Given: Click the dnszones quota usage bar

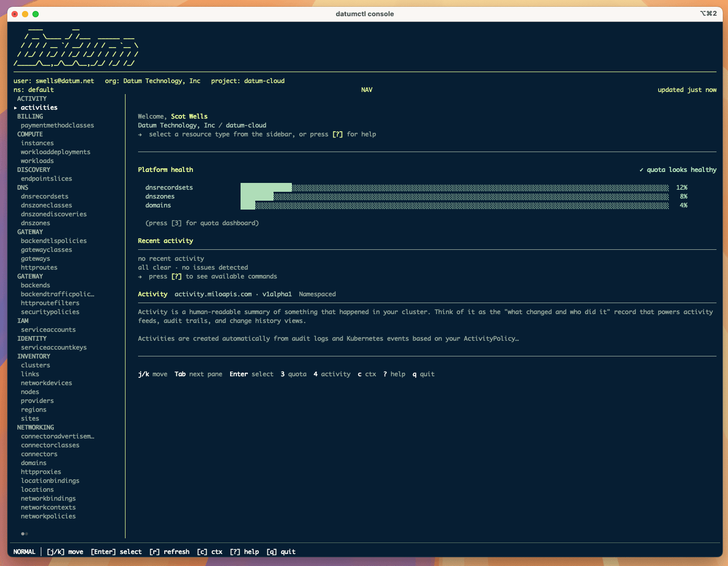Looking at the screenshot, I should (x=454, y=197).
